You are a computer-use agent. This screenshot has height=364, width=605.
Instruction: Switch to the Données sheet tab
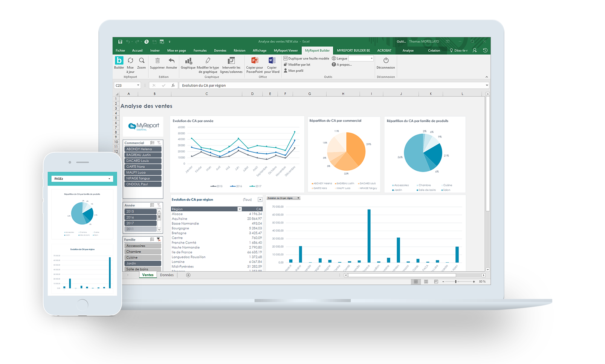[167, 275]
